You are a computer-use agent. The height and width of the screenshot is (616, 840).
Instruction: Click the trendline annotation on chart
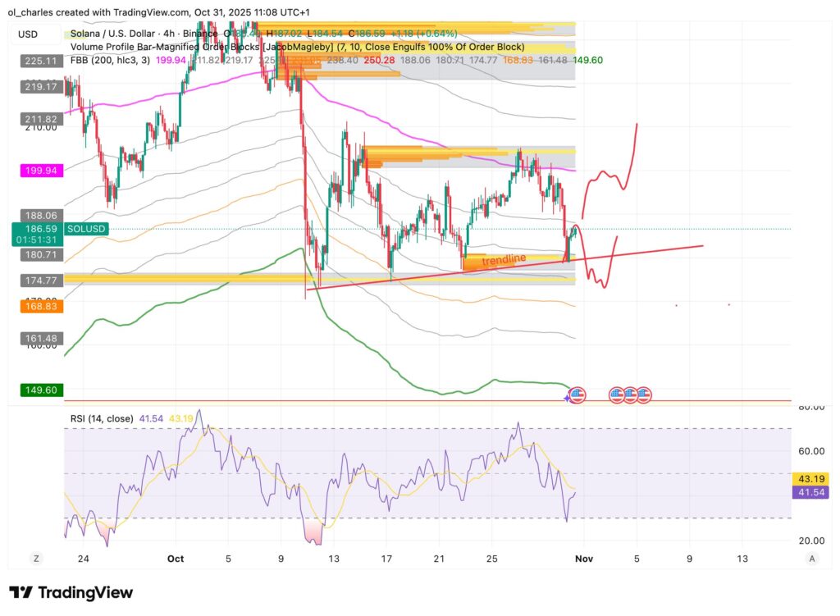[506, 258]
